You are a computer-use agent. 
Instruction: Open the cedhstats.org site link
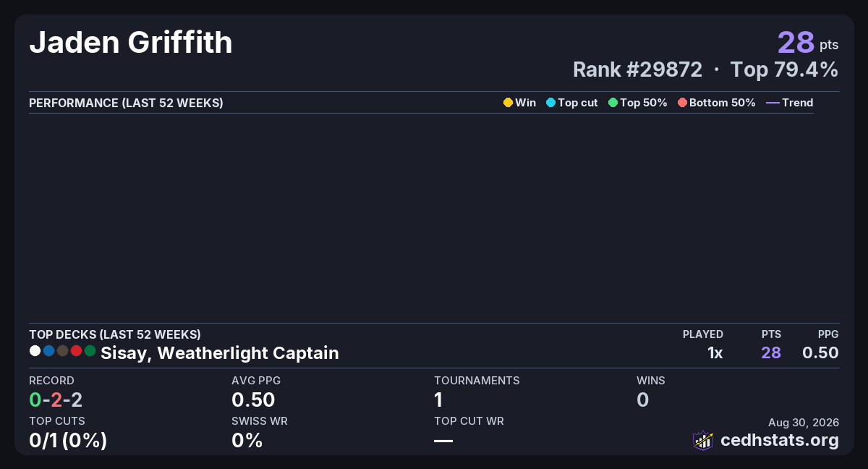[x=780, y=440]
